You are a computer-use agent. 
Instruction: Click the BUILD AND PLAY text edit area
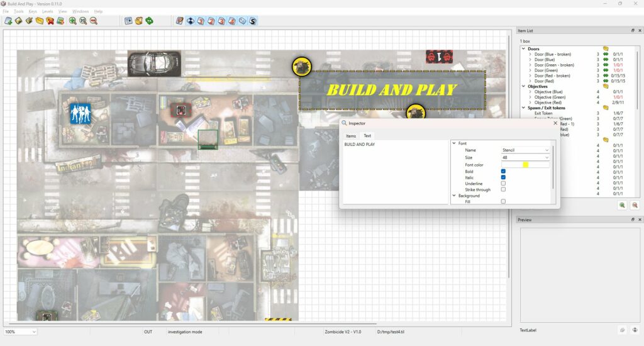395,172
